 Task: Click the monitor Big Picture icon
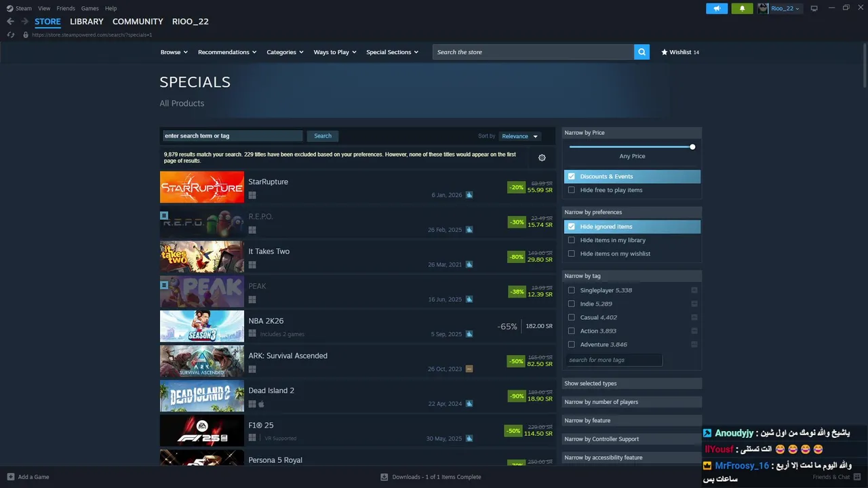click(814, 8)
